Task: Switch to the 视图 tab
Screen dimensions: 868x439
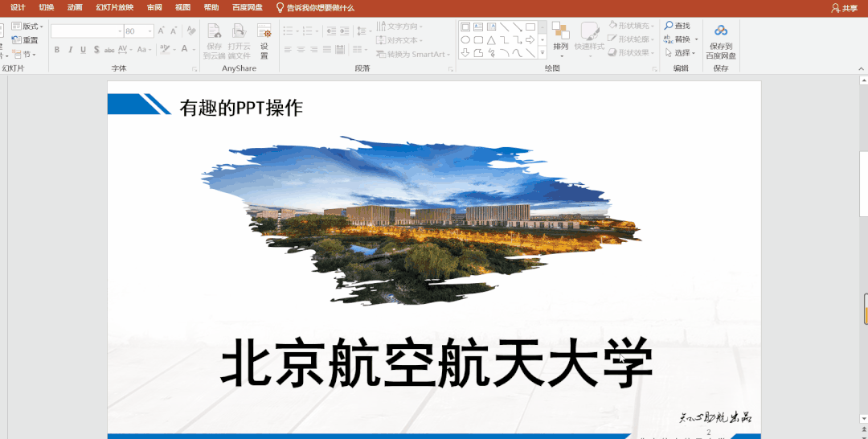Action: coord(182,8)
